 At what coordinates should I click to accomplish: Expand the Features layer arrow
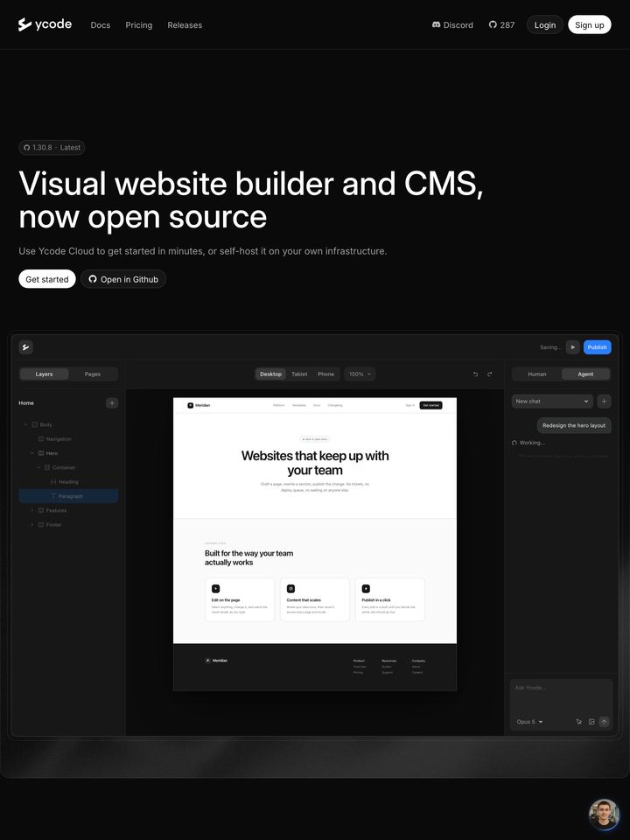pyautogui.click(x=32, y=510)
